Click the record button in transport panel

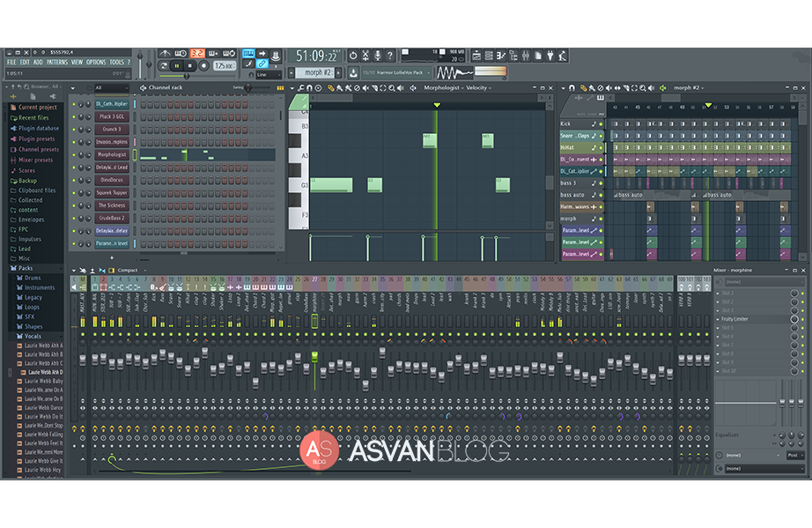[x=203, y=66]
